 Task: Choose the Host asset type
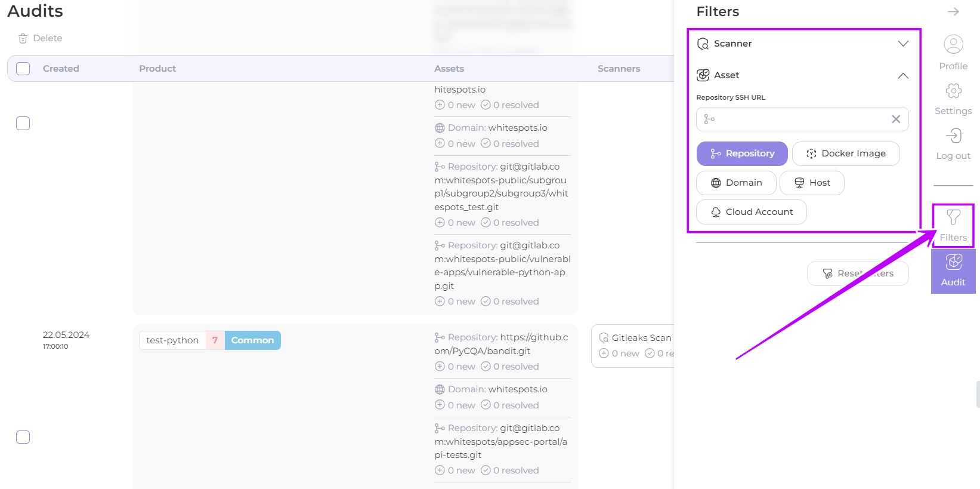(x=811, y=183)
